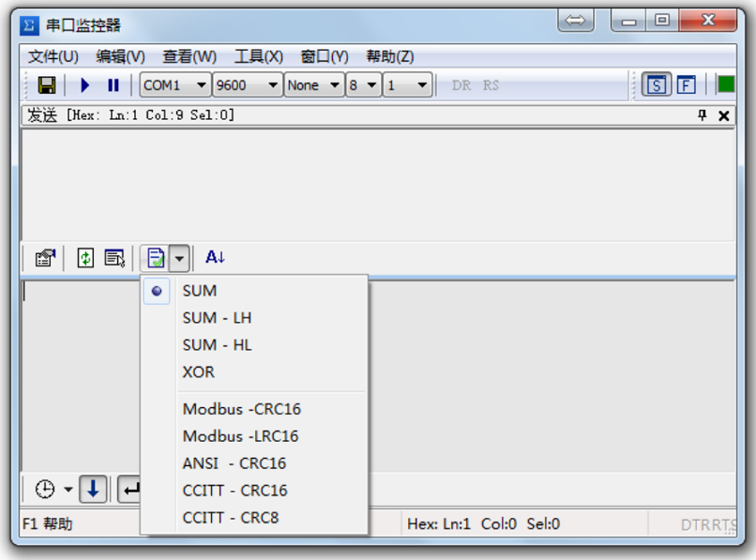This screenshot has width=756, height=560.
Task: Click the clock timer icon
Action: (45, 489)
